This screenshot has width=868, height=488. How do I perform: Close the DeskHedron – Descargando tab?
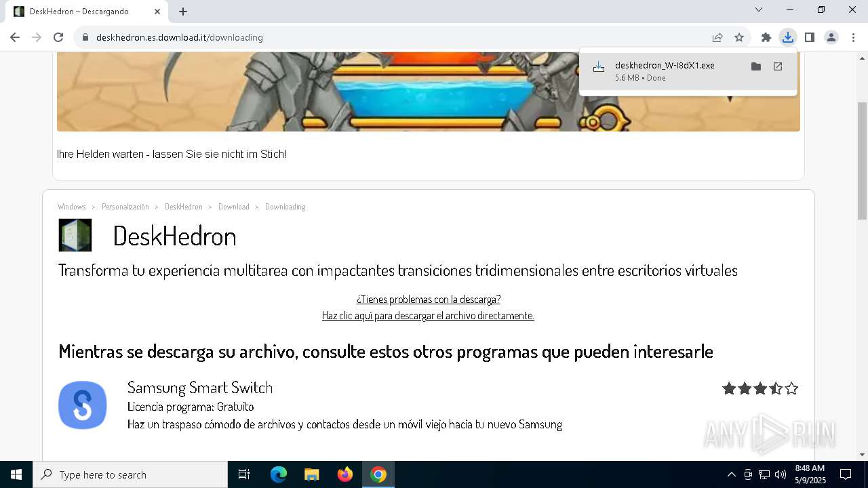[157, 12]
